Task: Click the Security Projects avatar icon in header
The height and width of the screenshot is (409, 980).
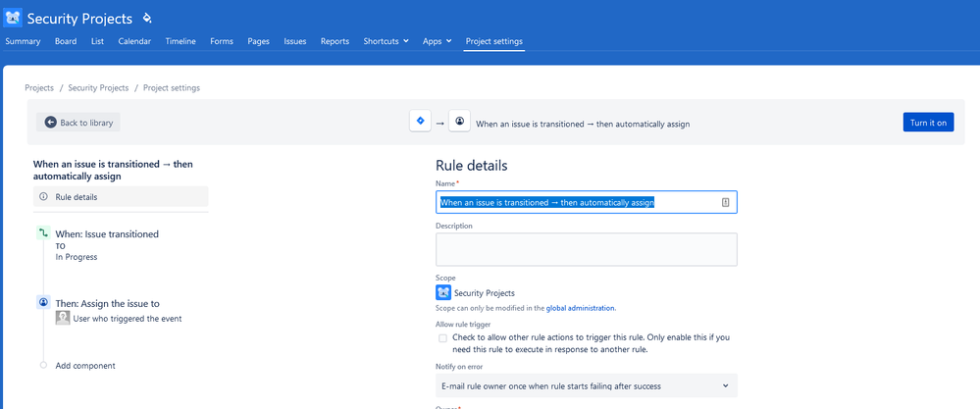Action: 13,18
